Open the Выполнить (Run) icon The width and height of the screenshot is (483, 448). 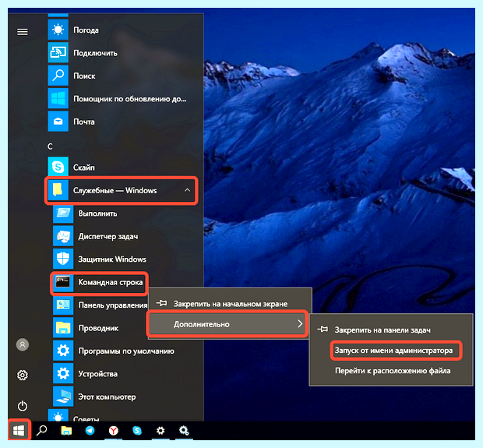pyautogui.click(x=63, y=213)
